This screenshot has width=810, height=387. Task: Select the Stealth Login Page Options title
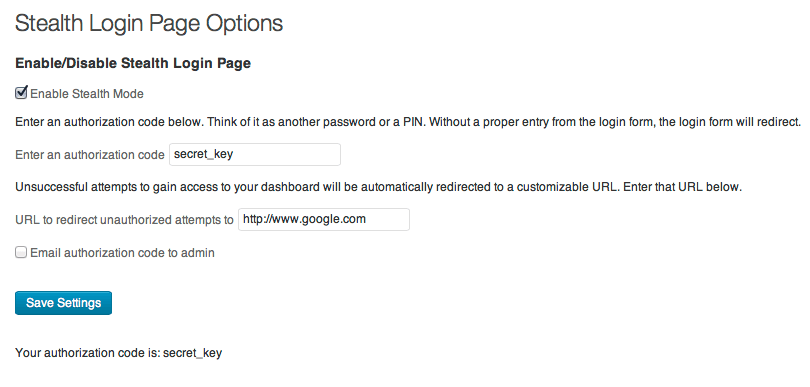coord(149,24)
